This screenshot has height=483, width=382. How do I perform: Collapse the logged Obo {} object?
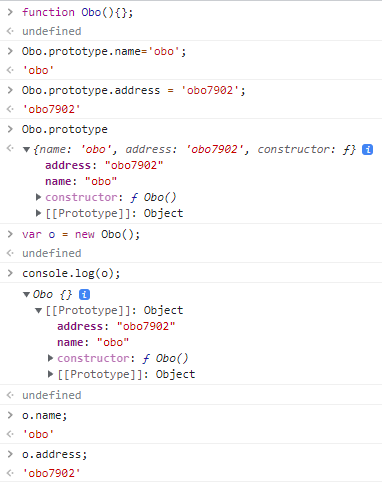[26, 294]
